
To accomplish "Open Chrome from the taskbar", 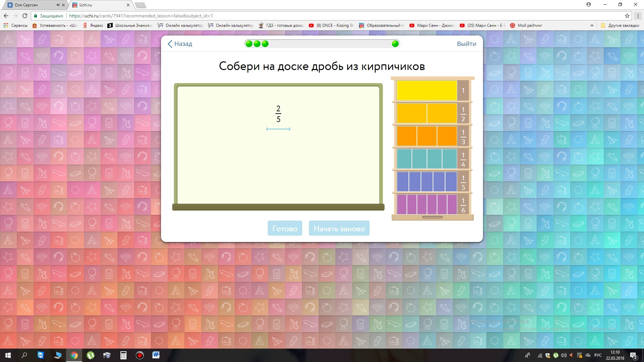I will [x=74, y=355].
